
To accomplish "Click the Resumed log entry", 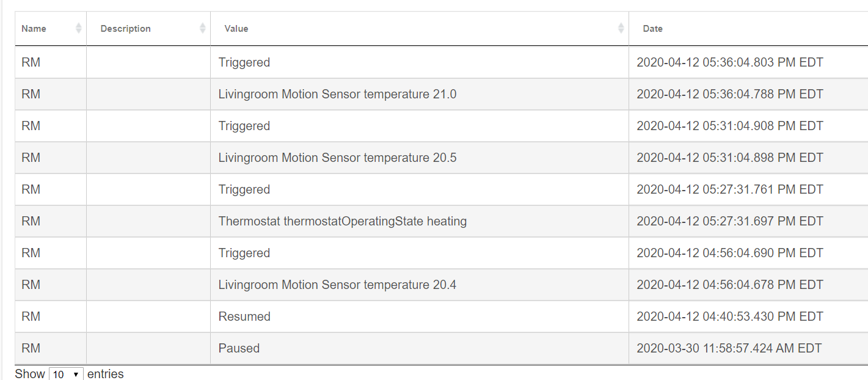I will coord(244,316).
